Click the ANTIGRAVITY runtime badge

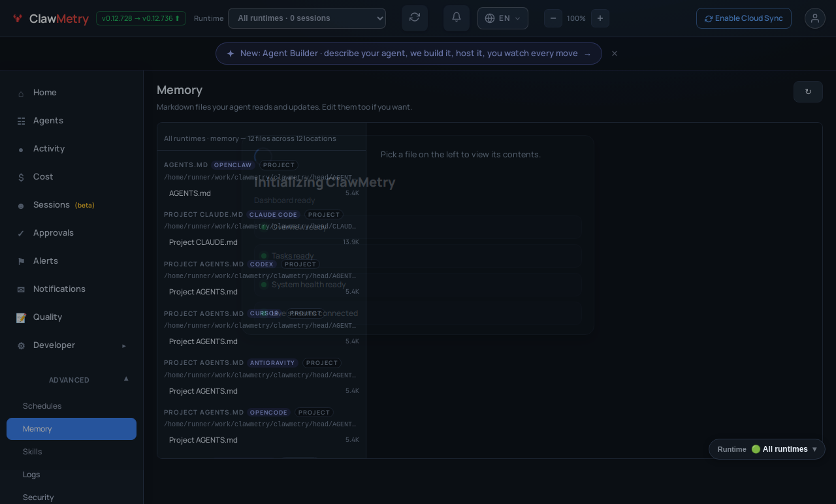click(272, 363)
